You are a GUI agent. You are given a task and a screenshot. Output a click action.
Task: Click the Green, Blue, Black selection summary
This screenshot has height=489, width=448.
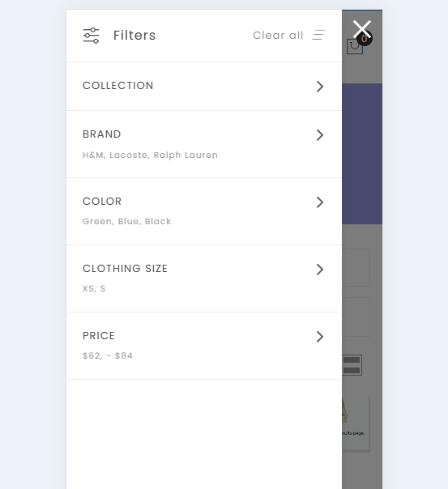[x=126, y=221]
